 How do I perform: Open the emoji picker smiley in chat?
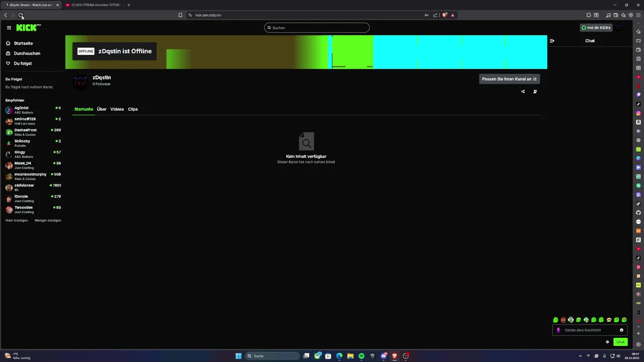(621, 330)
